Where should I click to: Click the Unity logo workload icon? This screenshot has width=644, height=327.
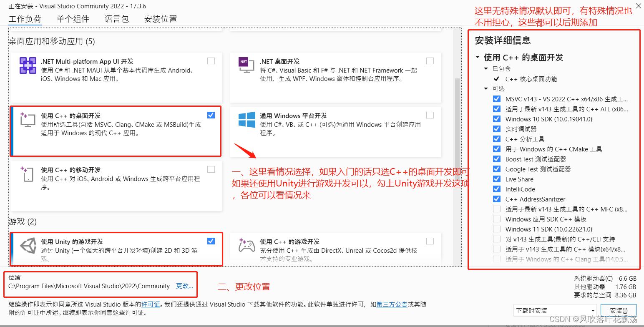point(28,246)
